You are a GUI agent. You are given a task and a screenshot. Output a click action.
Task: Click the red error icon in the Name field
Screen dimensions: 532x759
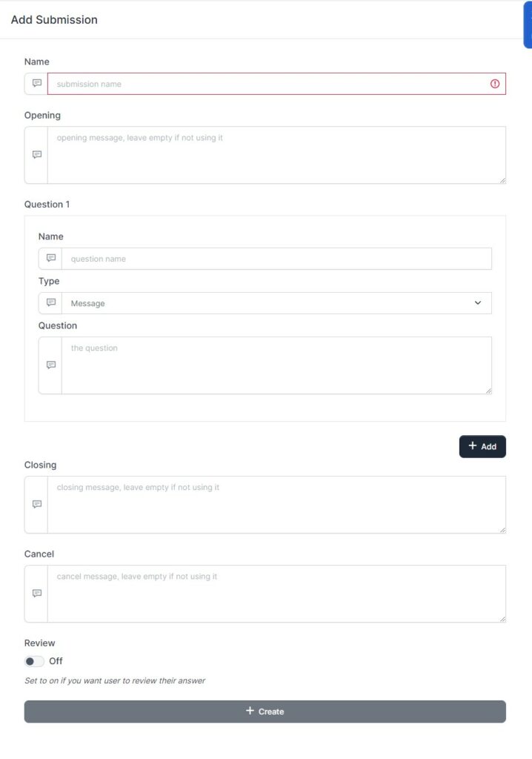pos(494,84)
